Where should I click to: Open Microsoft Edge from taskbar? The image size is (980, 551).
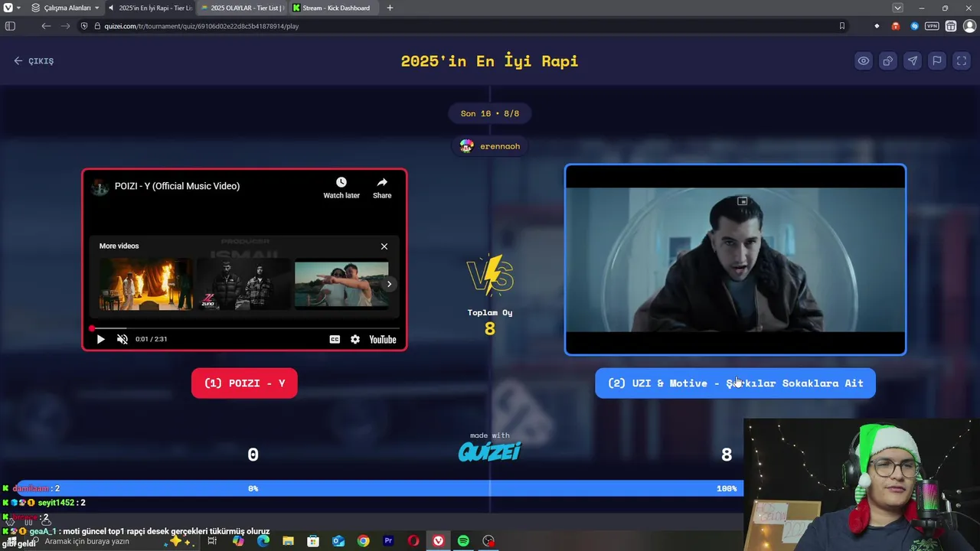(x=263, y=541)
